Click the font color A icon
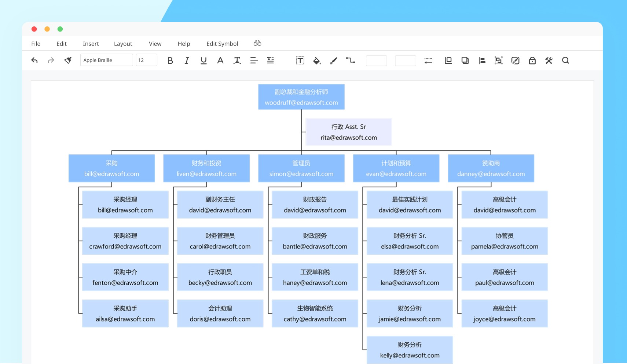This screenshot has height=364, width=627. [220, 60]
